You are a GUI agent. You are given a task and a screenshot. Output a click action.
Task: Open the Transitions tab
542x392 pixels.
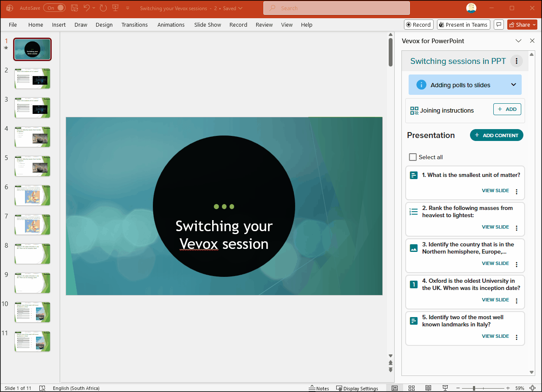(135, 25)
